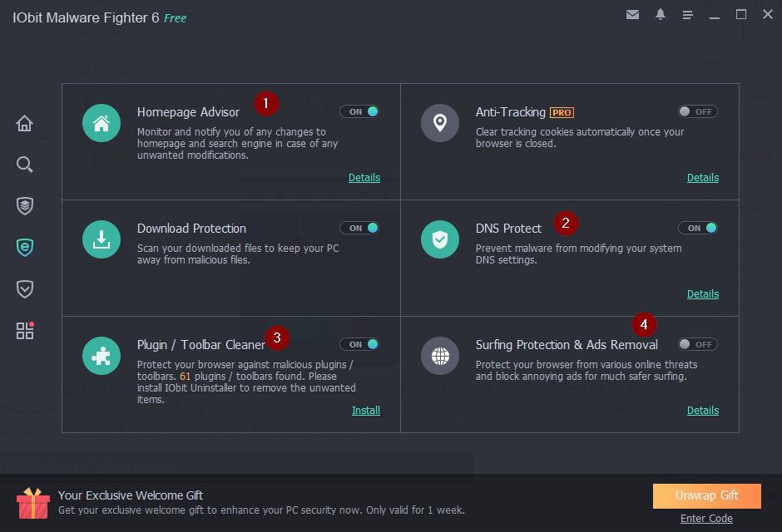Open the Security Guard chevron shield sidebar icon
This screenshot has height=532, width=782.
click(x=24, y=289)
